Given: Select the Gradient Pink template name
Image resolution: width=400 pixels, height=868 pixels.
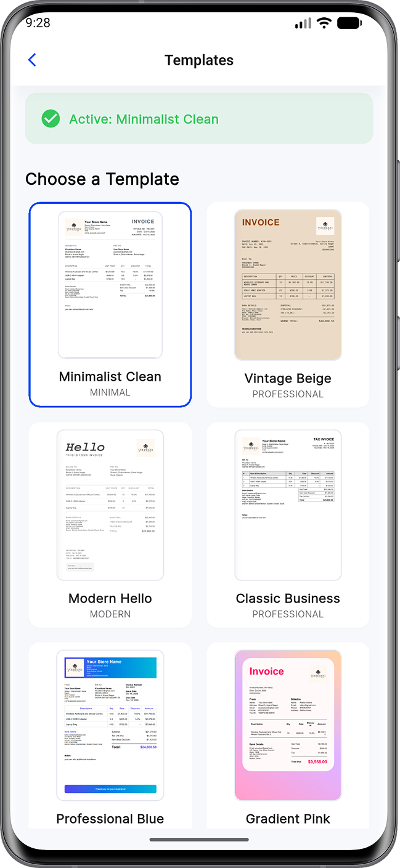Looking at the screenshot, I should 288,819.
